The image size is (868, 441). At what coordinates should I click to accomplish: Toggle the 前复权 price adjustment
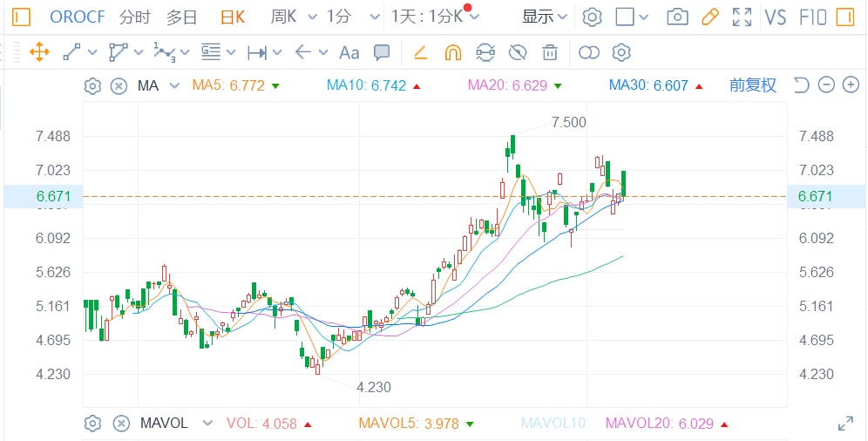click(x=752, y=85)
